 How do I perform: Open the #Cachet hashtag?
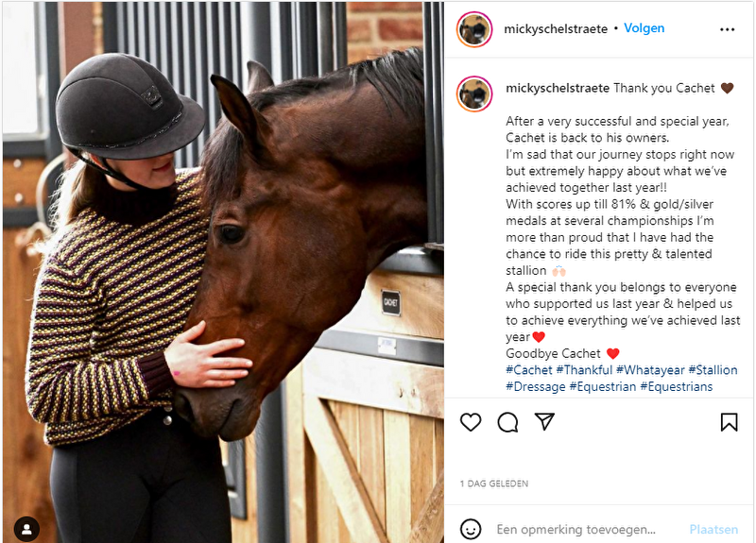point(529,370)
